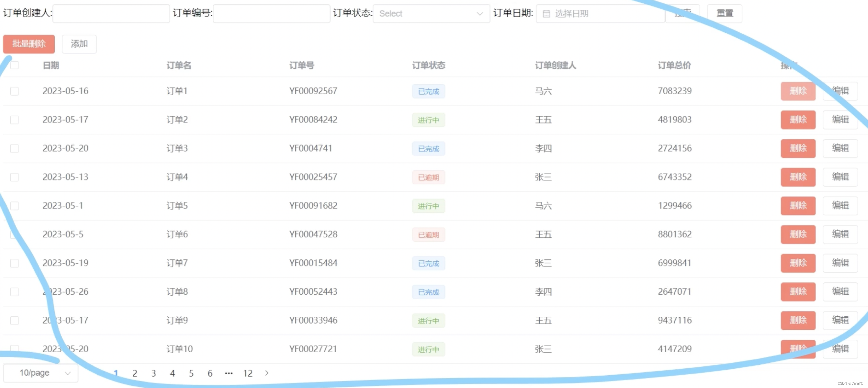The image size is (868, 388).
Task: Click the 选择日期 date input
Action: pyautogui.click(x=600, y=13)
